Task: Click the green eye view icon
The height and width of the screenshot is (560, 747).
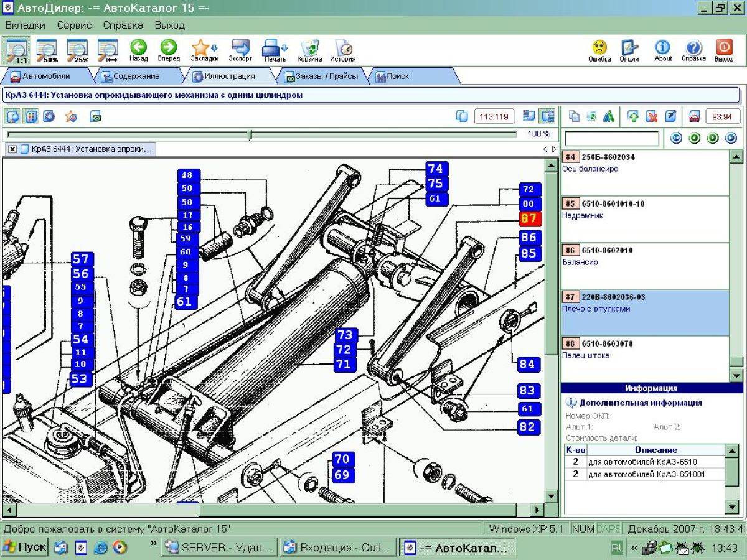Action: pos(95,116)
